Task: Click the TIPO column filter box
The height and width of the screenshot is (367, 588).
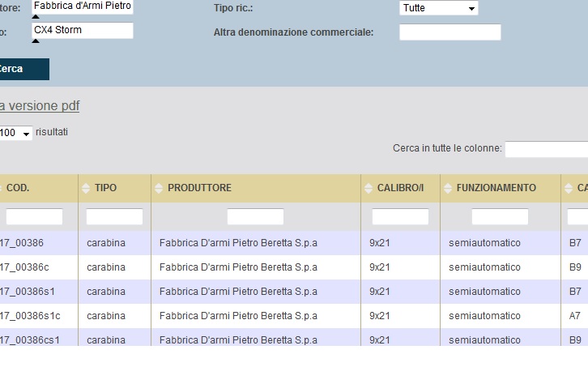Action: 114,216
